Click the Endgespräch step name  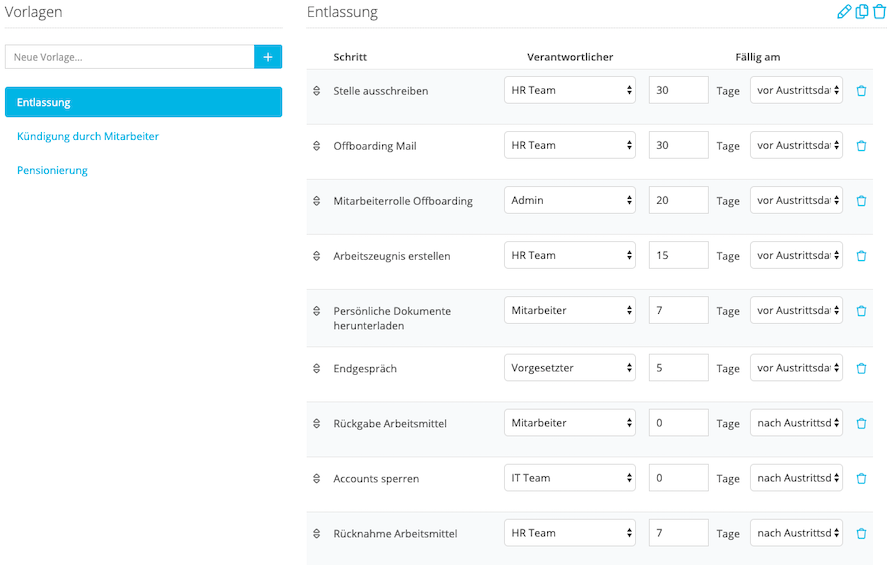[365, 369]
